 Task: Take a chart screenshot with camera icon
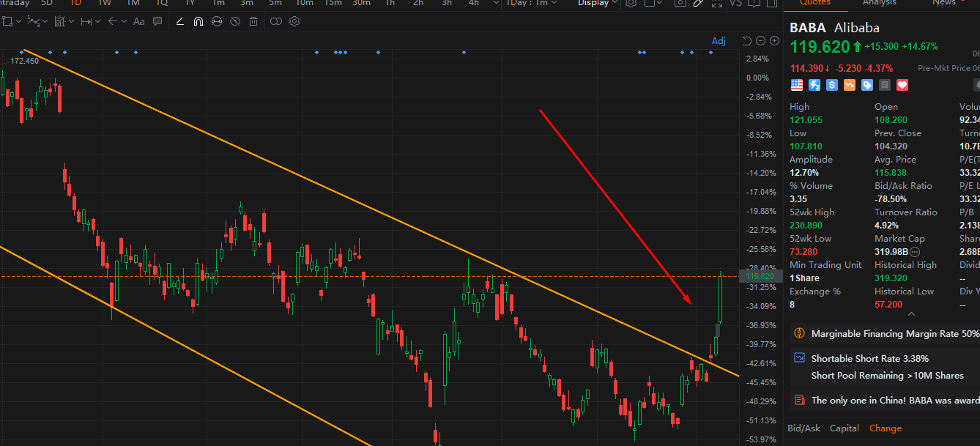tap(680, 3)
